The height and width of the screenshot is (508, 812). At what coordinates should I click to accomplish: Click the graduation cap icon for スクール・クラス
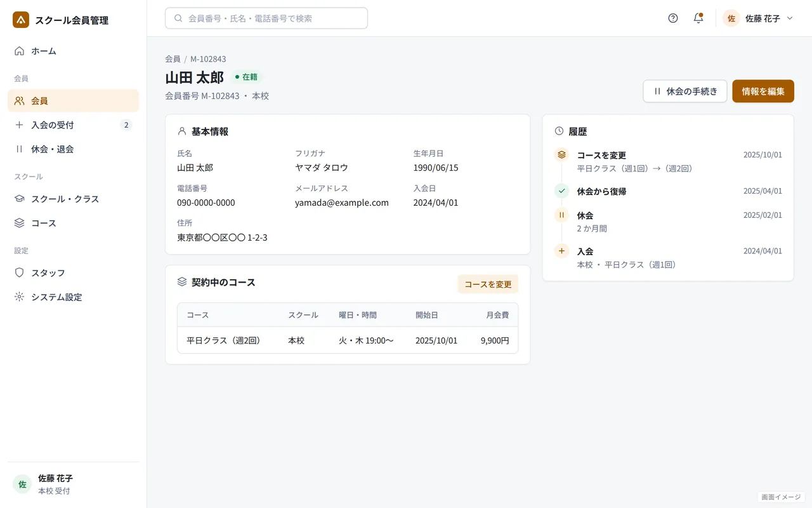(20, 199)
